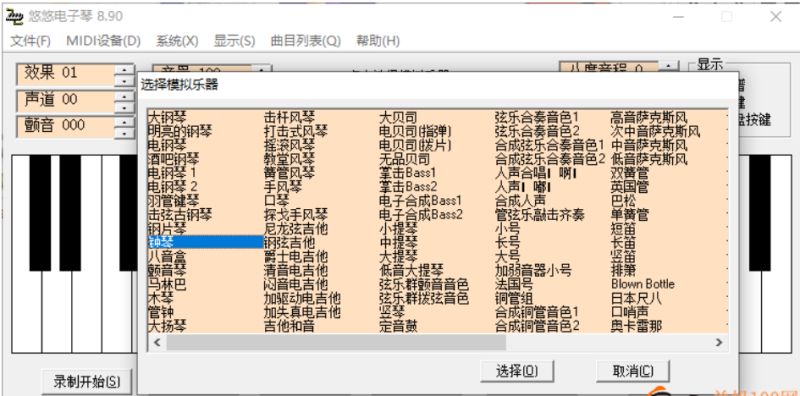Viewport: 800px width, 396px height.
Task: Select 明亮的钢琴 instrument
Action: pos(180,132)
